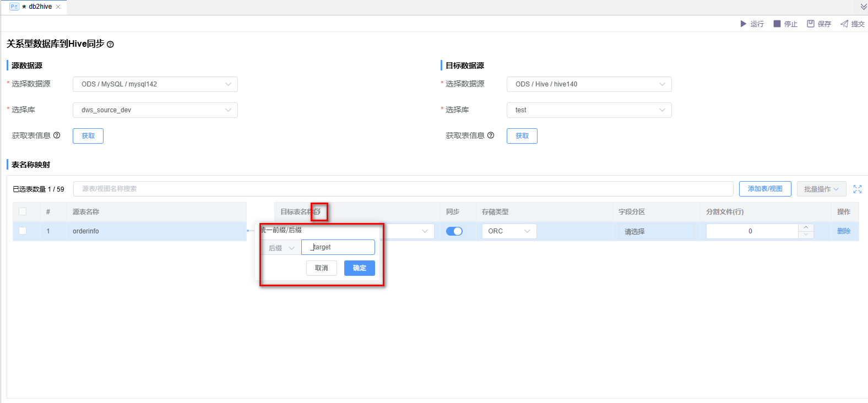
Task: Click help icon next to source 获取表信息
Action: click(57, 135)
